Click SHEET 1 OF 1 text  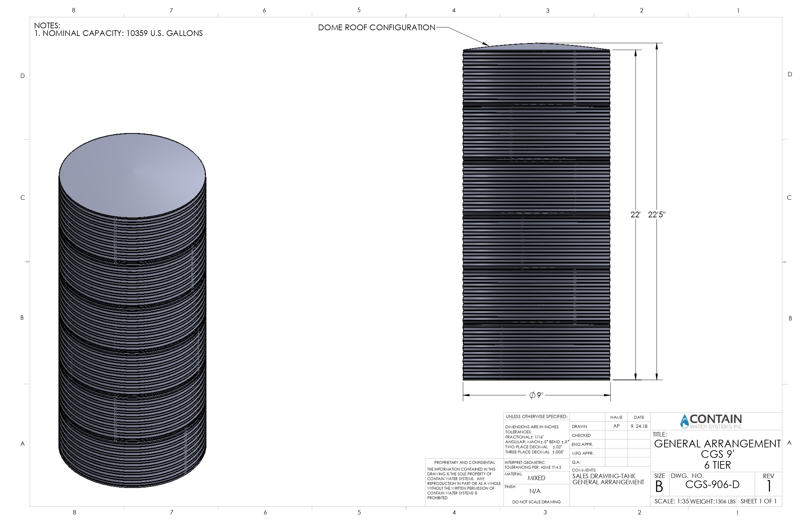[759, 501]
